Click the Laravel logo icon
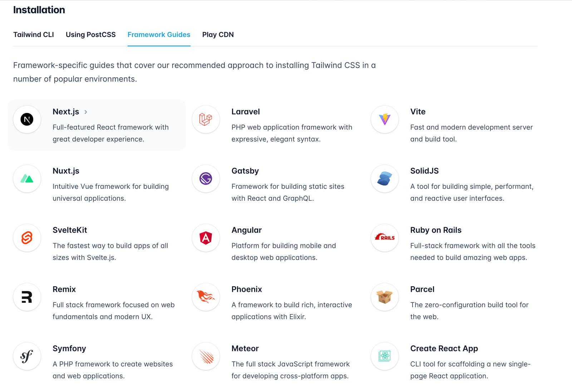This screenshot has width=572, height=392. point(206,119)
